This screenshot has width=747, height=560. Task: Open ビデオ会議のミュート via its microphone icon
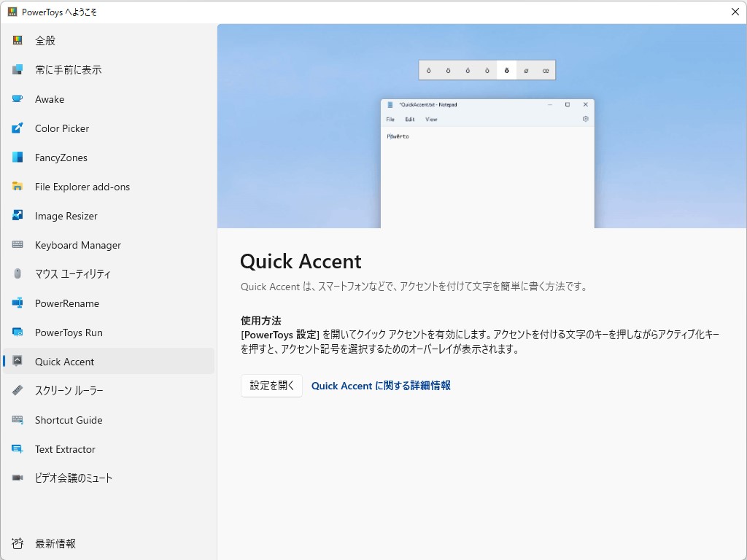pos(19,478)
